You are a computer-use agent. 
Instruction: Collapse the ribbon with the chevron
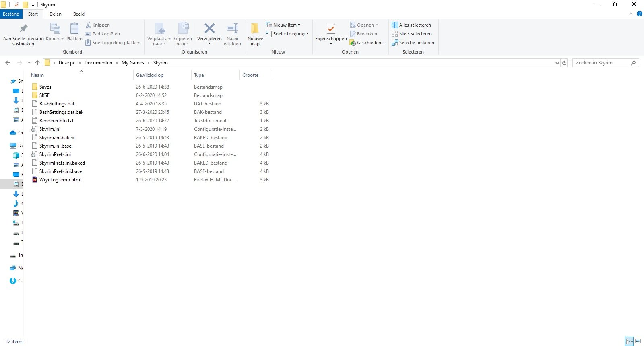click(x=631, y=14)
